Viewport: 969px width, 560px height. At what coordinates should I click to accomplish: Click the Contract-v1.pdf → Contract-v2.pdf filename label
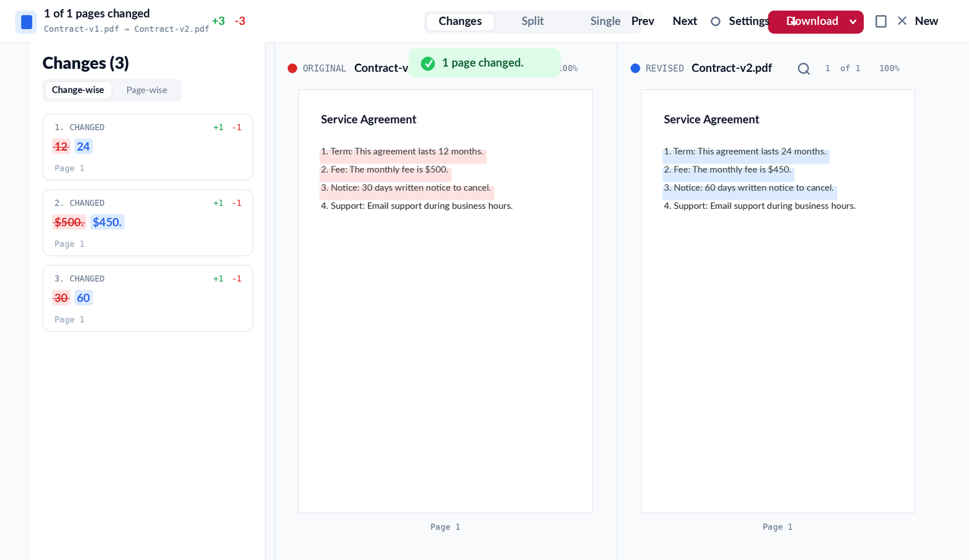(126, 29)
